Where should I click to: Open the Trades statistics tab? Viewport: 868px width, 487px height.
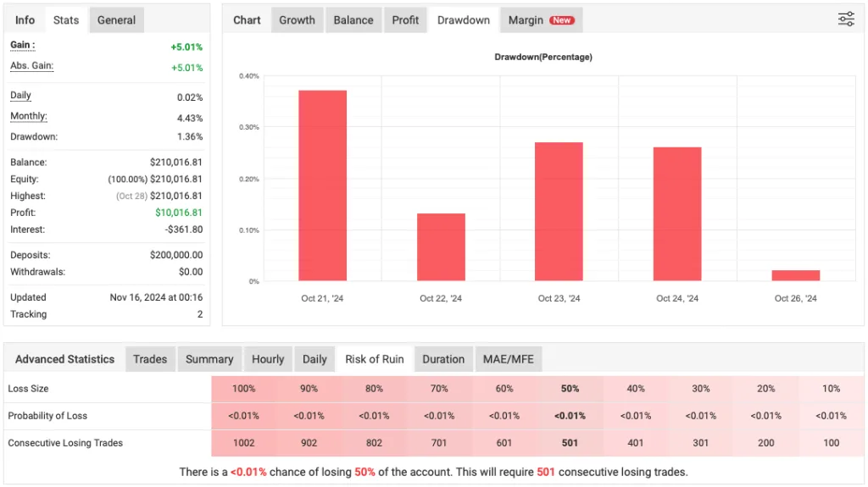click(x=150, y=359)
